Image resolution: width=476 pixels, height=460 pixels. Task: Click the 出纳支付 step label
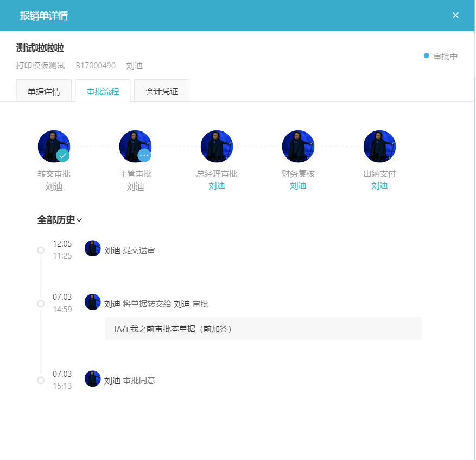379,173
